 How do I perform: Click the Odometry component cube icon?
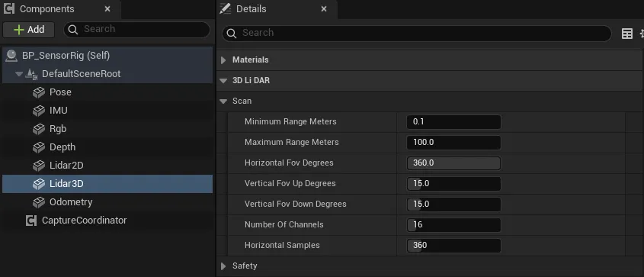pos(39,202)
